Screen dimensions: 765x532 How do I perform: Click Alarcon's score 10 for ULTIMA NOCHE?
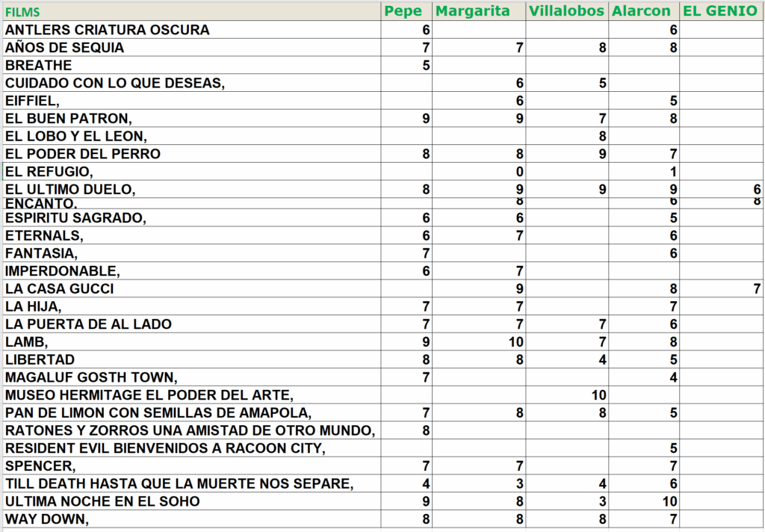point(670,501)
